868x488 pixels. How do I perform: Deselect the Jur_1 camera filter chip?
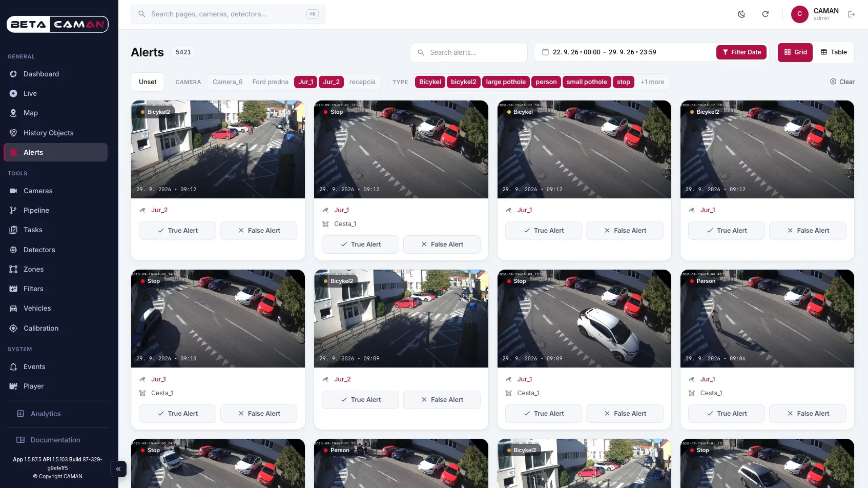pos(305,82)
